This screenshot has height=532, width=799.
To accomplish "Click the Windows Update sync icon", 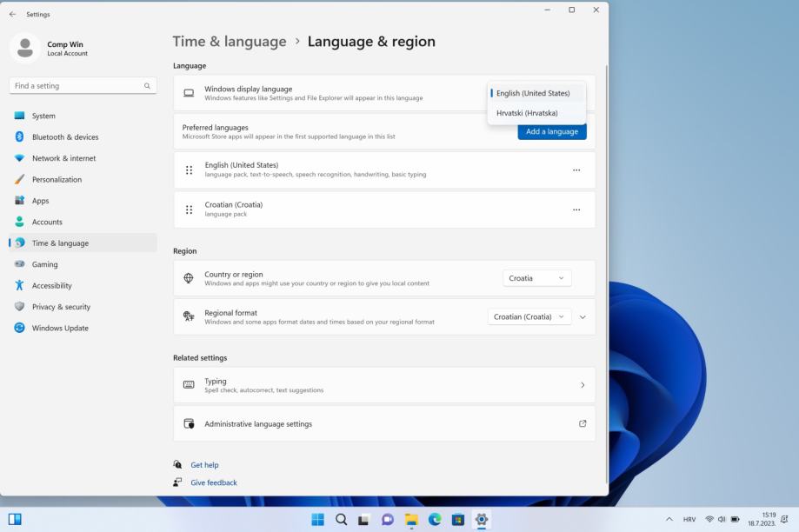I will [19, 328].
